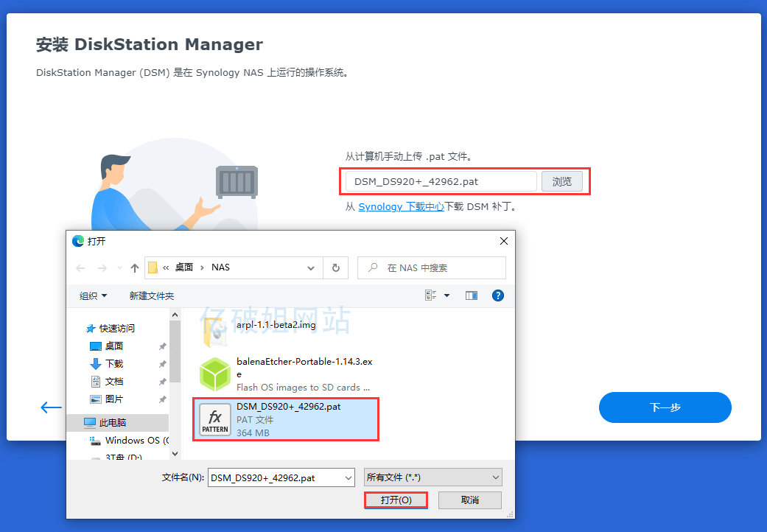Click the balenaEtcher green cube icon
Image resolution: width=767 pixels, height=532 pixels.
214,374
